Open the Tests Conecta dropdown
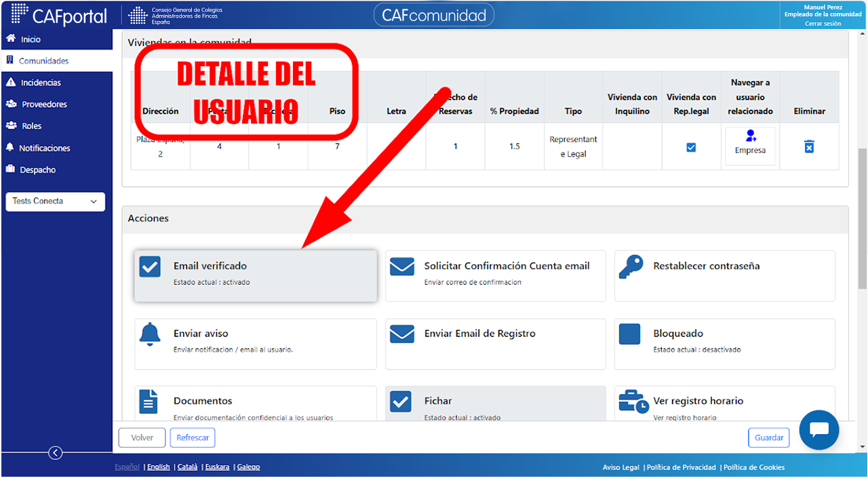 (x=56, y=201)
